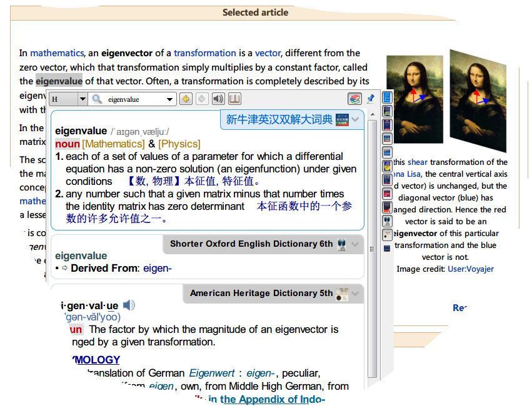Select topmost light-blue dictionary in sidebar
Screen dimensions: 532x406
pos(387,97)
